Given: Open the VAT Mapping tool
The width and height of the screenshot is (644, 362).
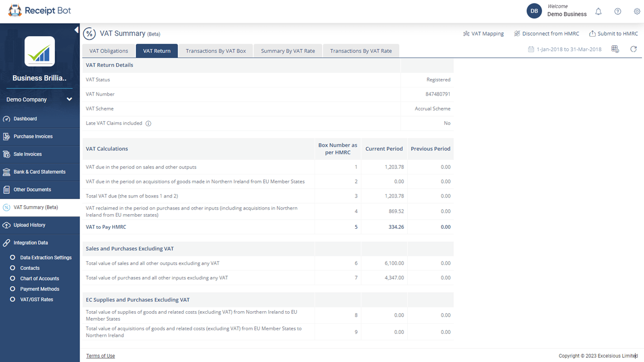Looking at the screenshot, I should pos(483,33).
